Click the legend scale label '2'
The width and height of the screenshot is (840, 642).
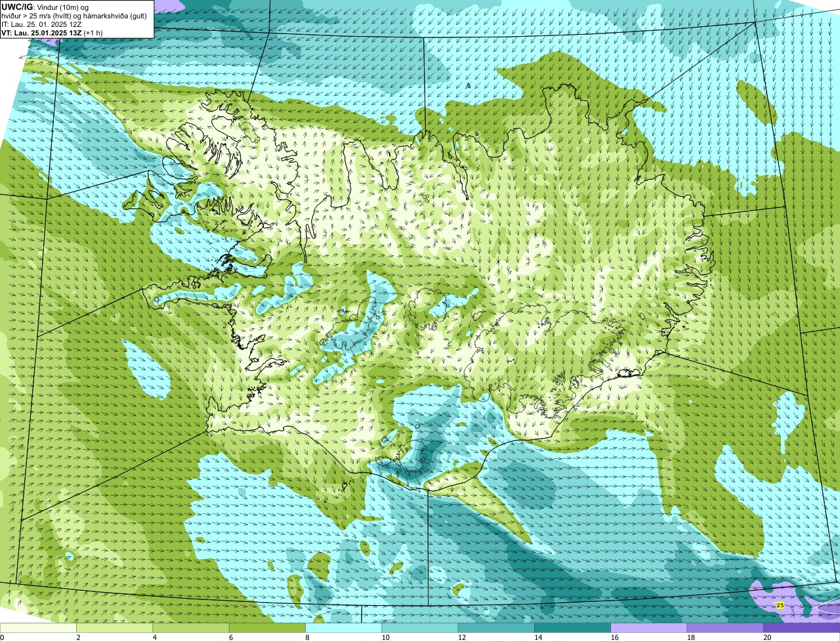[78, 637]
